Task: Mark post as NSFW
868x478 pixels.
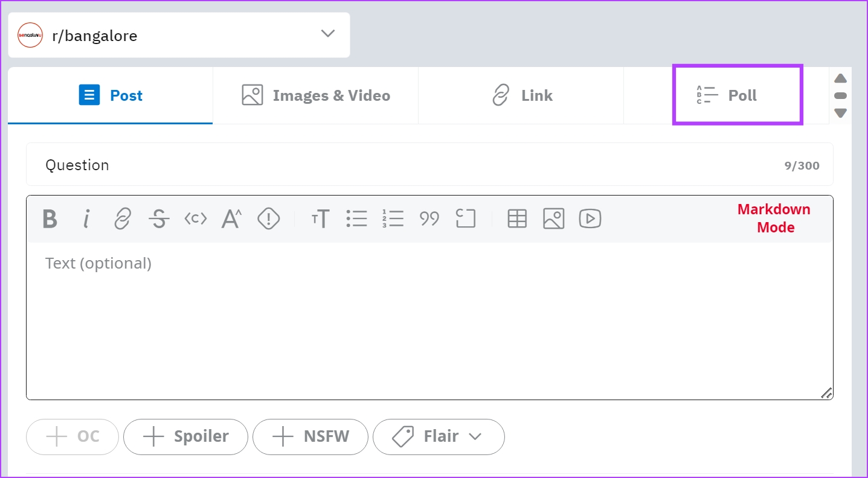Action: [310, 436]
